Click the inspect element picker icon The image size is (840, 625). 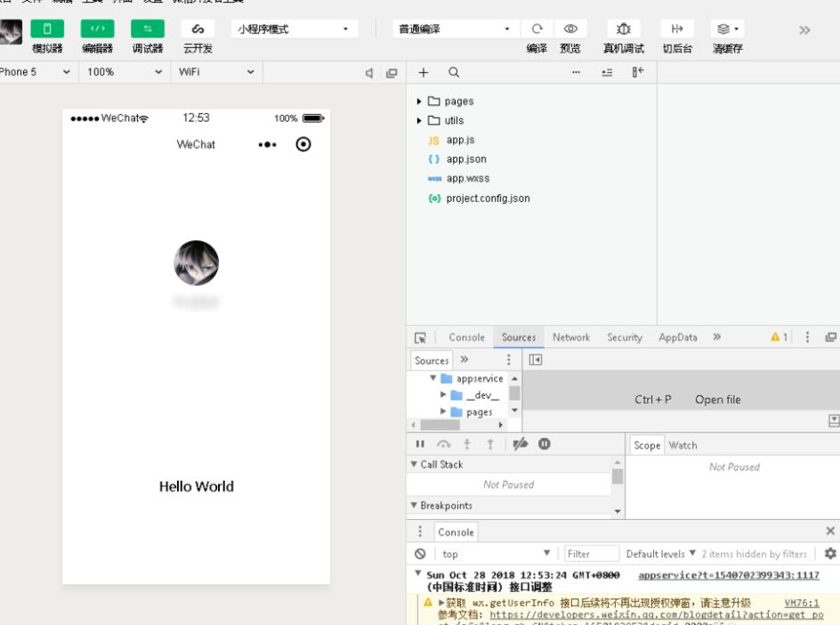[x=421, y=338]
